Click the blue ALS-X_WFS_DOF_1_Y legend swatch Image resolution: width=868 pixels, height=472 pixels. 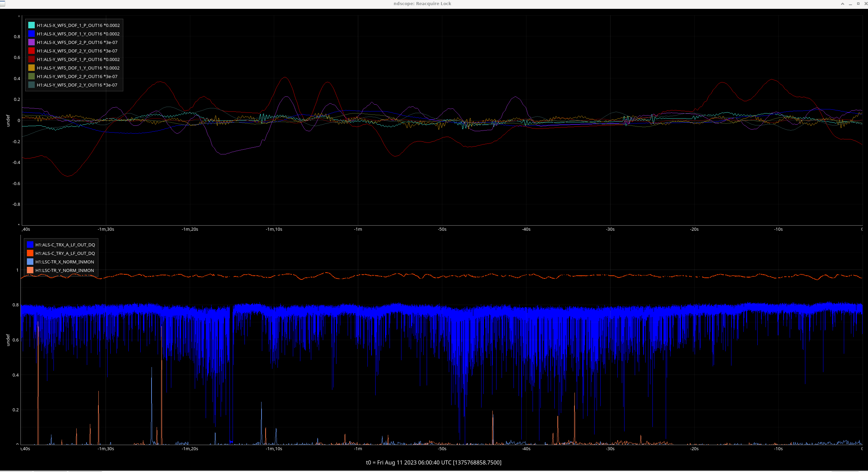click(31, 34)
